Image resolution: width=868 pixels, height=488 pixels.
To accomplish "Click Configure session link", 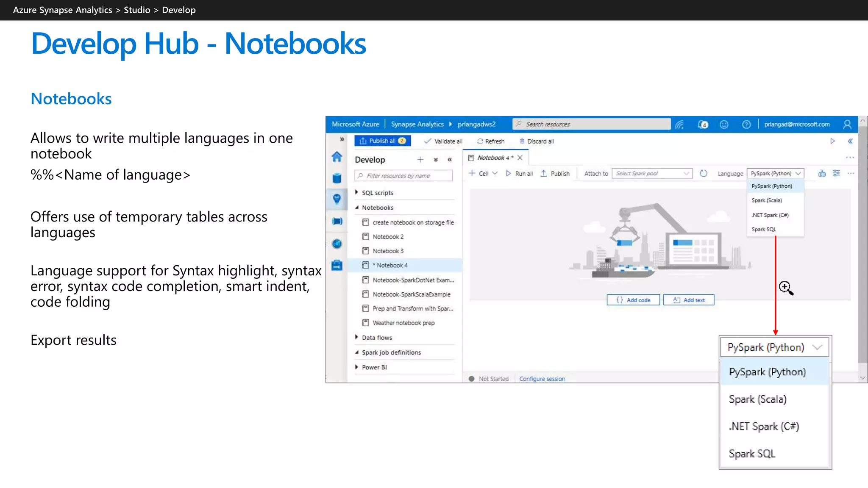I will [x=542, y=379].
